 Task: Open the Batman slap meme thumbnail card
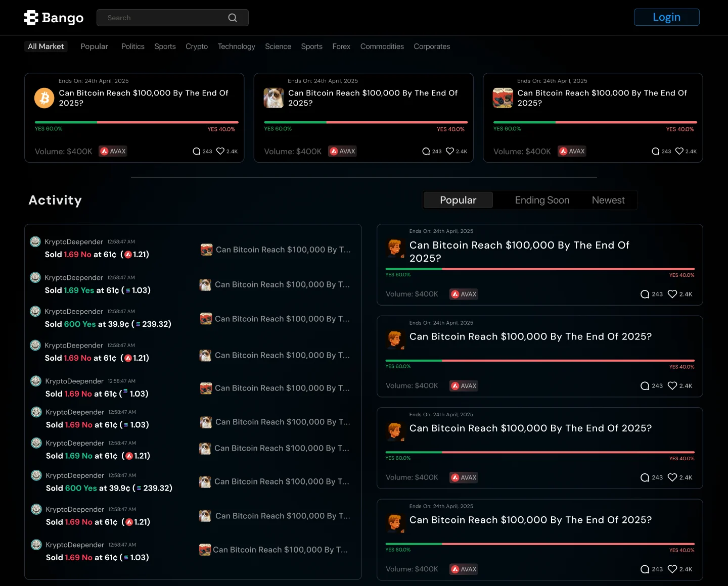tap(503, 98)
